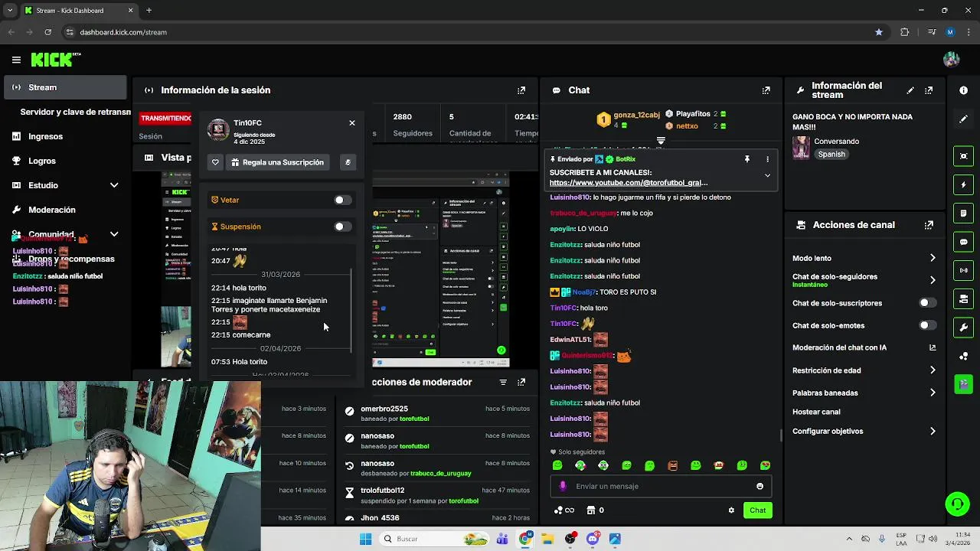This screenshot has width=980, height=551.
Task: Toggle the chat bubble panel icon
Action: coord(963,242)
